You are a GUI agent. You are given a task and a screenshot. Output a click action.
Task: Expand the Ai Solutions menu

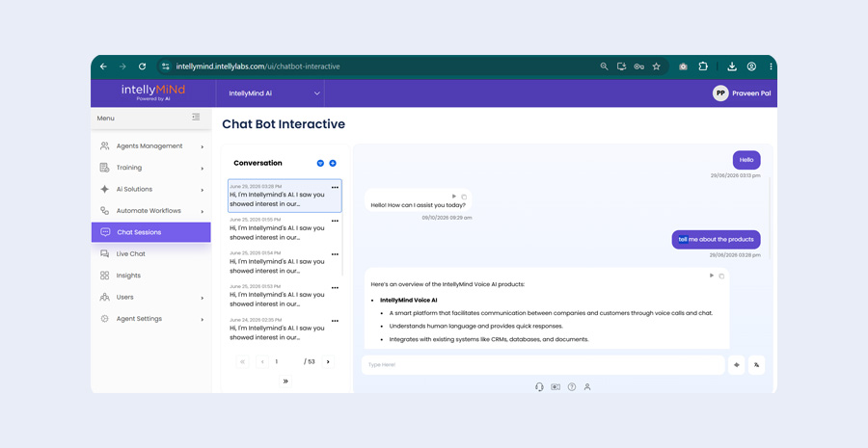coord(151,189)
